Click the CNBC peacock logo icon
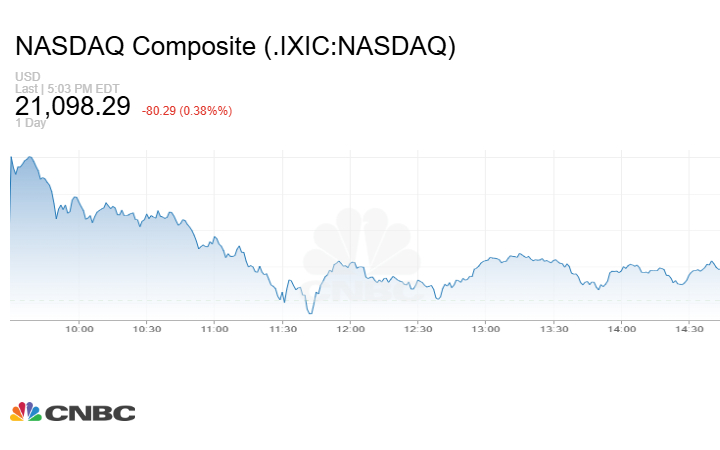The width and height of the screenshot is (720, 450). point(26,412)
